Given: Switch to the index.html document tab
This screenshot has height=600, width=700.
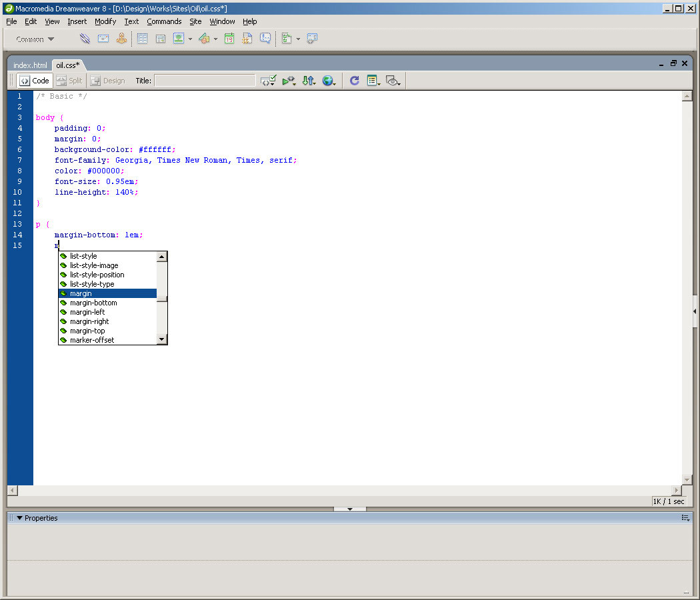Looking at the screenshot, I should (30, 65).
